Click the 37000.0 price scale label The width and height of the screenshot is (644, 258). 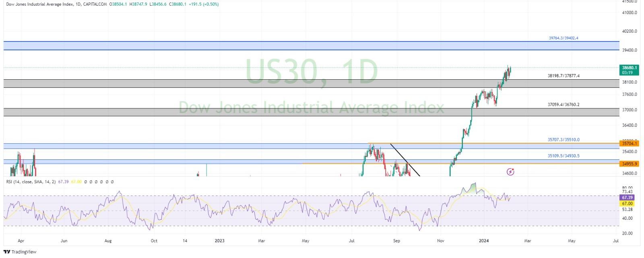click(x=630, y=110)
